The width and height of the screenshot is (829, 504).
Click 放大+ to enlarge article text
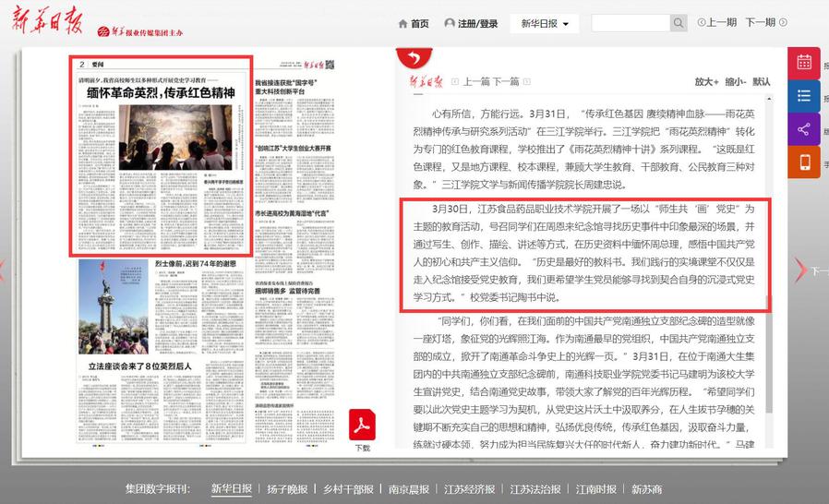[706, 81]
